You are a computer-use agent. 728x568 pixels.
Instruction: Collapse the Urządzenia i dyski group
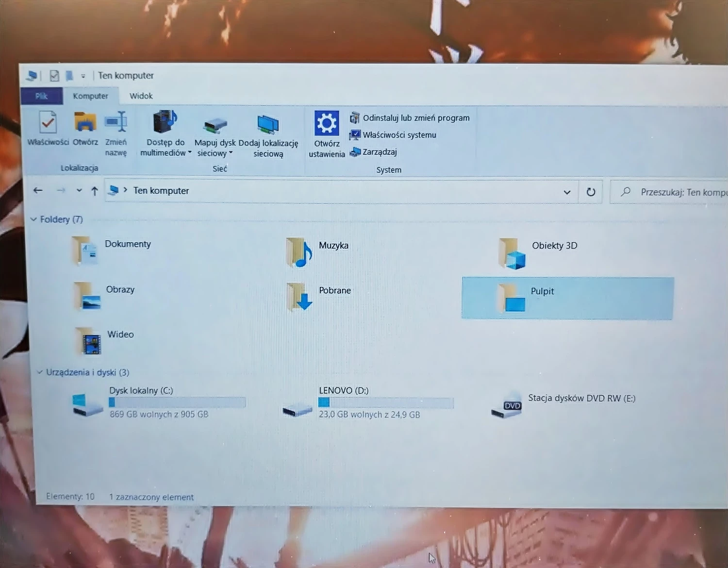[x=40, y=372]
